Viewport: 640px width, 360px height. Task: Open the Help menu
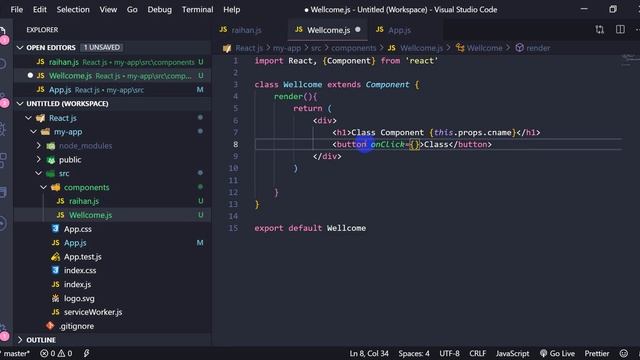coord(231,9)
